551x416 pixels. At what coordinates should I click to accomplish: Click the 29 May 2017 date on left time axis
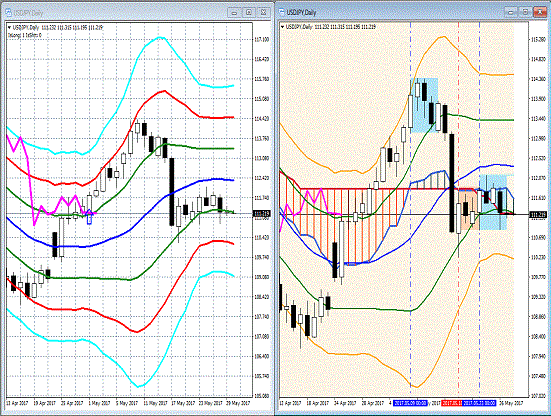[238, 403]
